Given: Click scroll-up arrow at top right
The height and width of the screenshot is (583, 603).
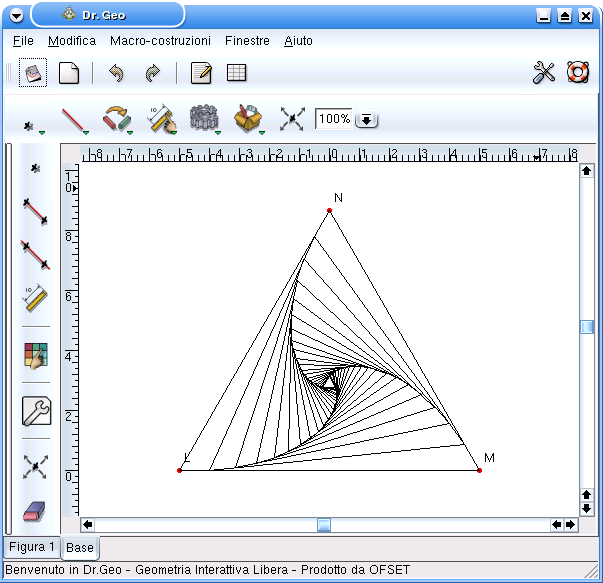Looking at the screenshot, I should point(586,170).
